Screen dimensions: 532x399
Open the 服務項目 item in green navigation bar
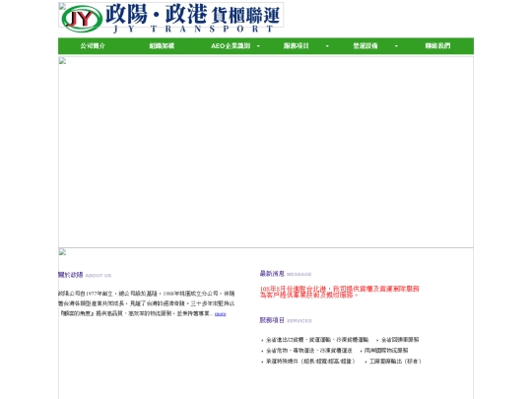coord(297,45)
